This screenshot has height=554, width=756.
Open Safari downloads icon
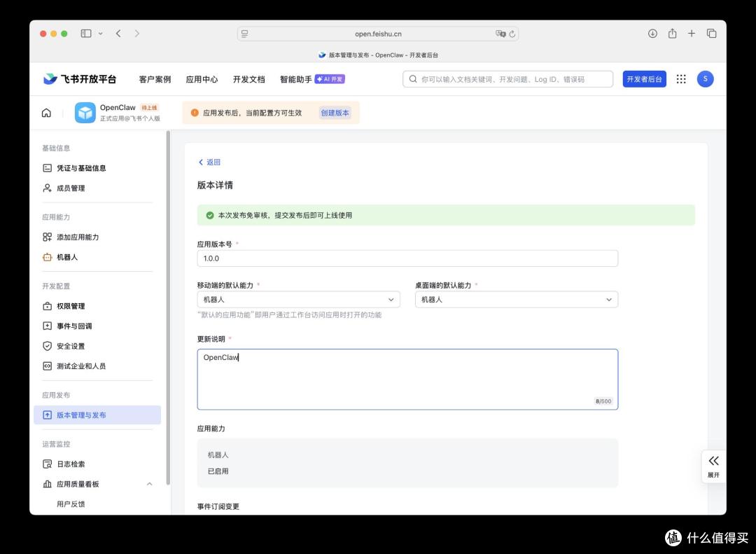tap(652, 34)
